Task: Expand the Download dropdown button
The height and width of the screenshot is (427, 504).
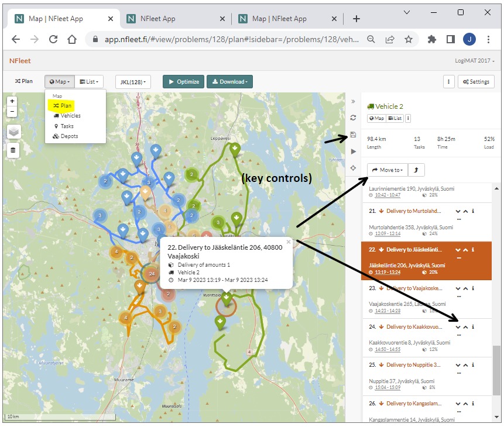Action: point(230,82)
